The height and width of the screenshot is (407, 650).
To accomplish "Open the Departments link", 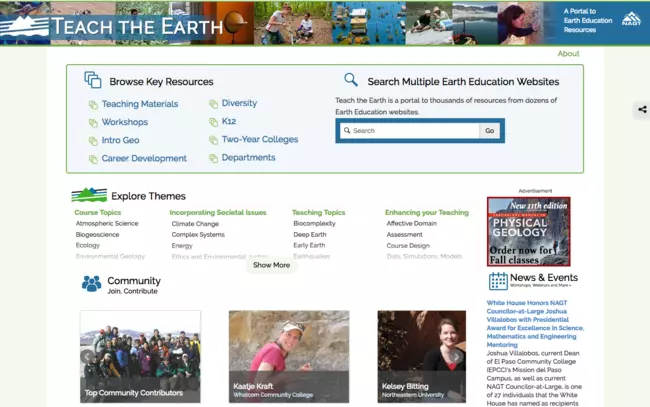I will pos(248,157).
